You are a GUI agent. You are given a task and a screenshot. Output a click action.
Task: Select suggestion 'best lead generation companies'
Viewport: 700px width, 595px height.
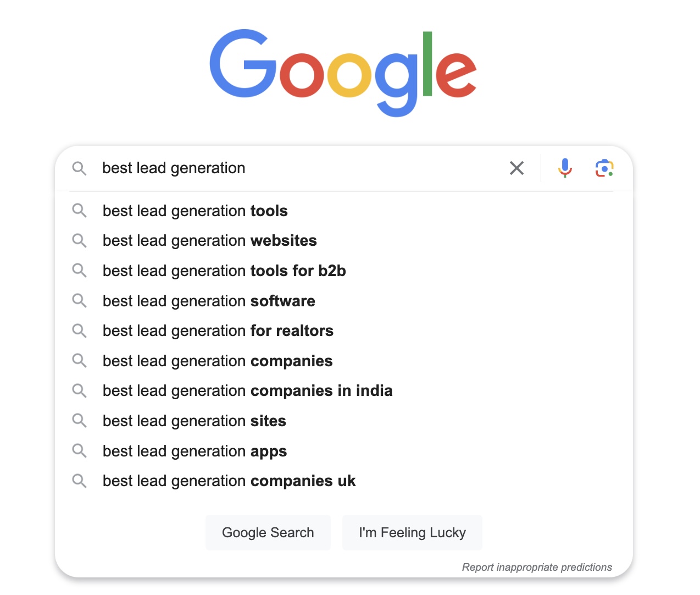click(x=218, y=361)
